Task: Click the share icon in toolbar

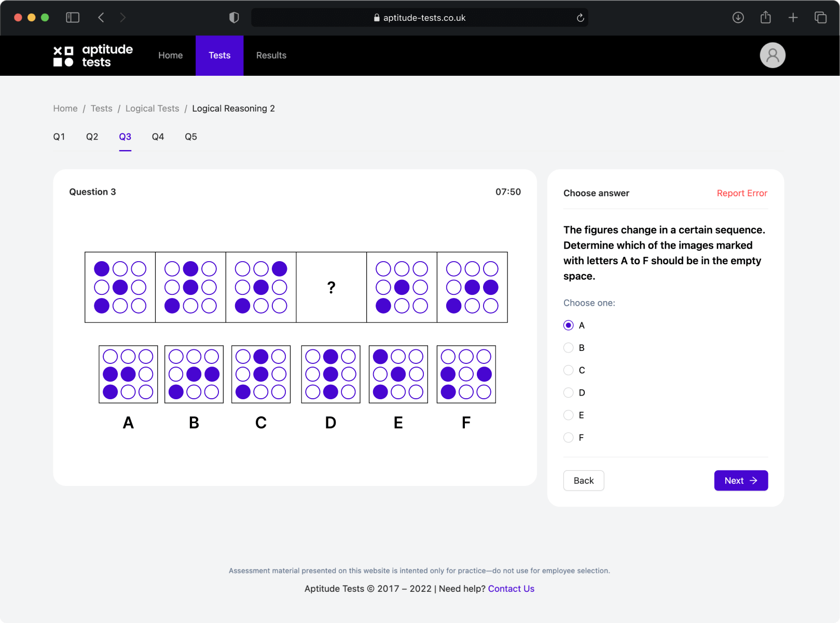Action: [x=765, y=18]
